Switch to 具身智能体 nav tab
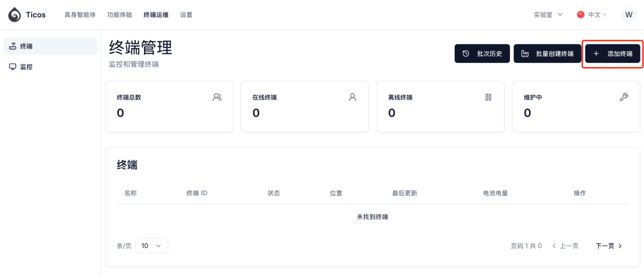Screen dimensions: 644x276 [x=80, y=15]
